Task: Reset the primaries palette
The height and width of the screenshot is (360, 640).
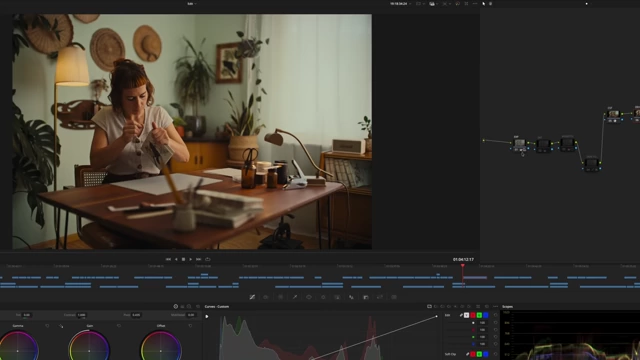Action: pyautogui.click(x=198, y=307)
